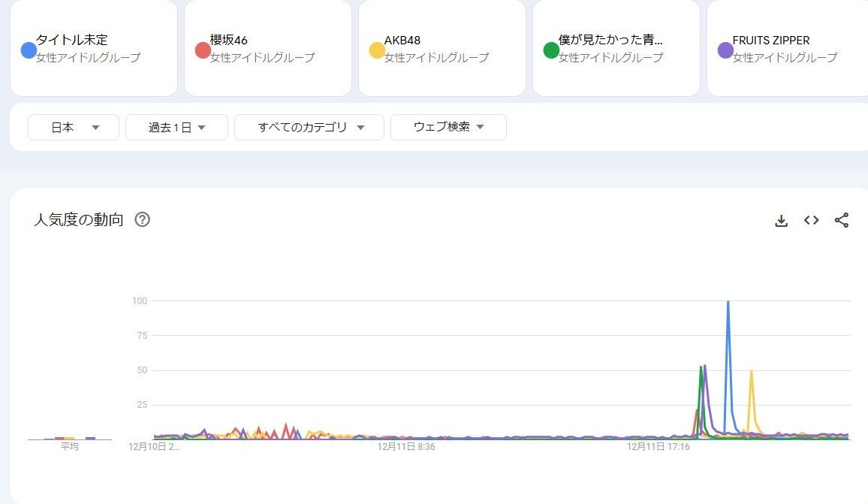This screenshot has width=868, height=504.
Task: Click the 50 y-axis value label
Action: 142,370
